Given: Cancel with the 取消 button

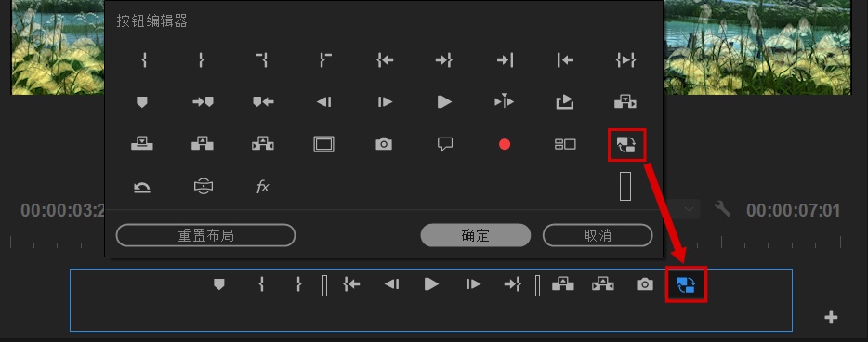Looking at the screenshot, I should click(x=598, y=235).
